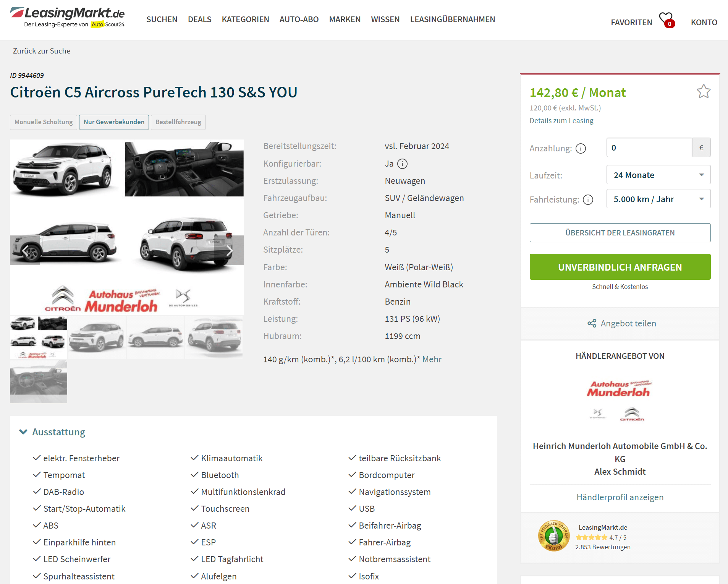Click the Anzahlung amount input field

(649, 148)
